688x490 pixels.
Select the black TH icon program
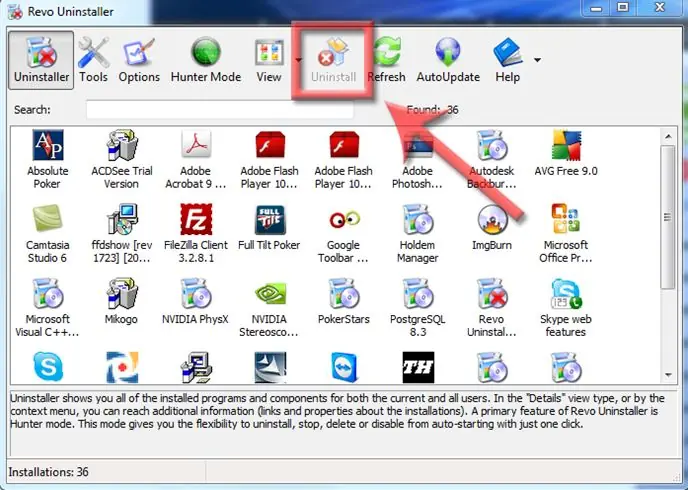418,367
